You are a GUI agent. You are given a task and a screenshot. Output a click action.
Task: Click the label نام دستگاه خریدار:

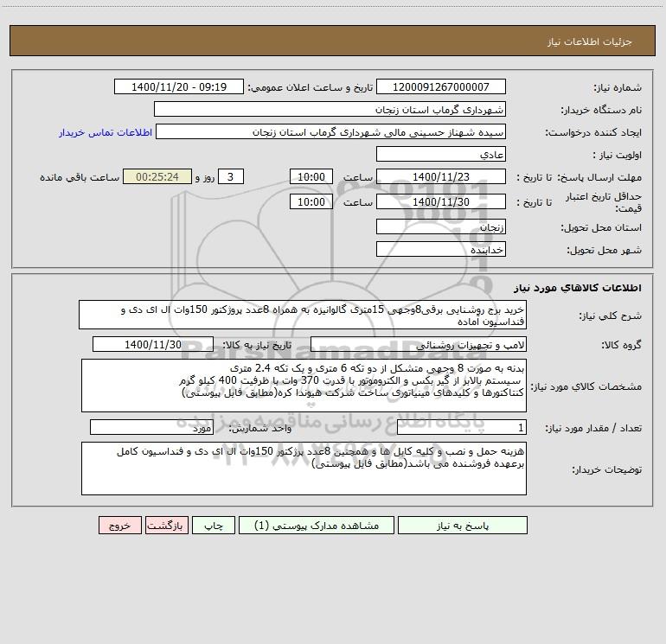[x=601, y=111]
